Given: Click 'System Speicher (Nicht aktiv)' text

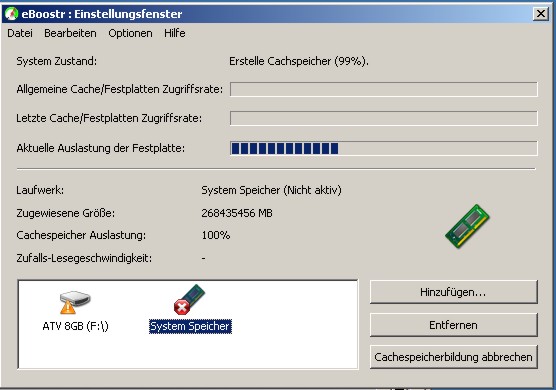Looking at the screenshot, I should [x=271, y=190].
